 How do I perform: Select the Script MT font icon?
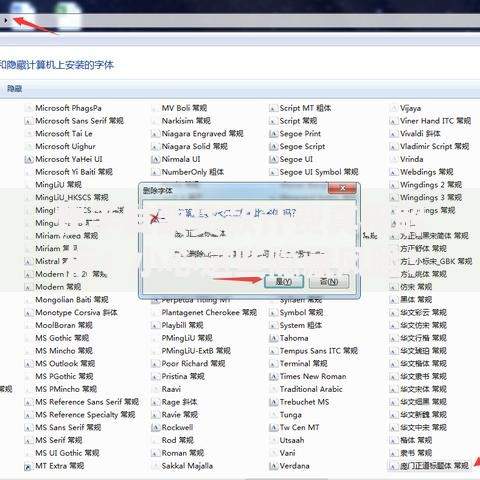[273, 108]
